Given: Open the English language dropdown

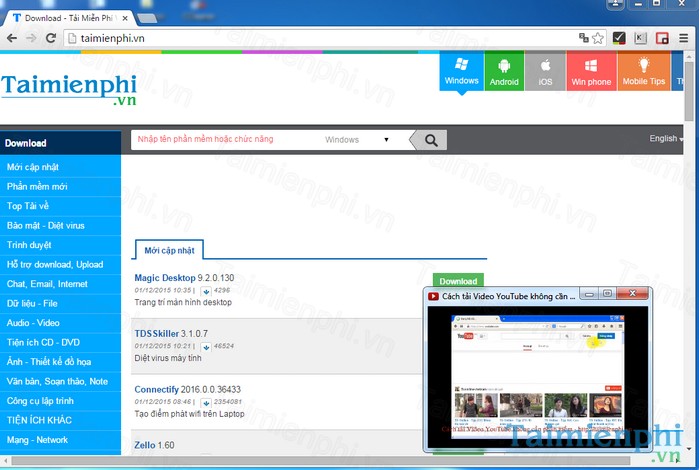Looking at the screenshot, I should 666,139.
